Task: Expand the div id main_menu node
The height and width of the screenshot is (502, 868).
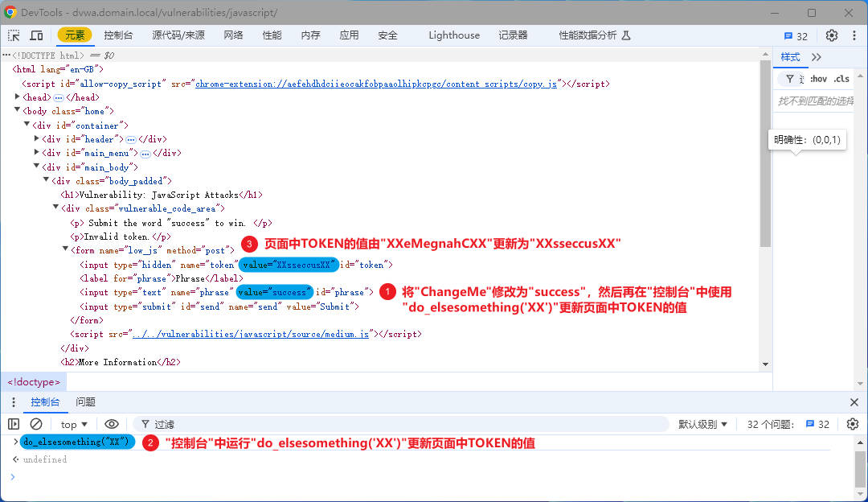Action: [x=36, y=152]
